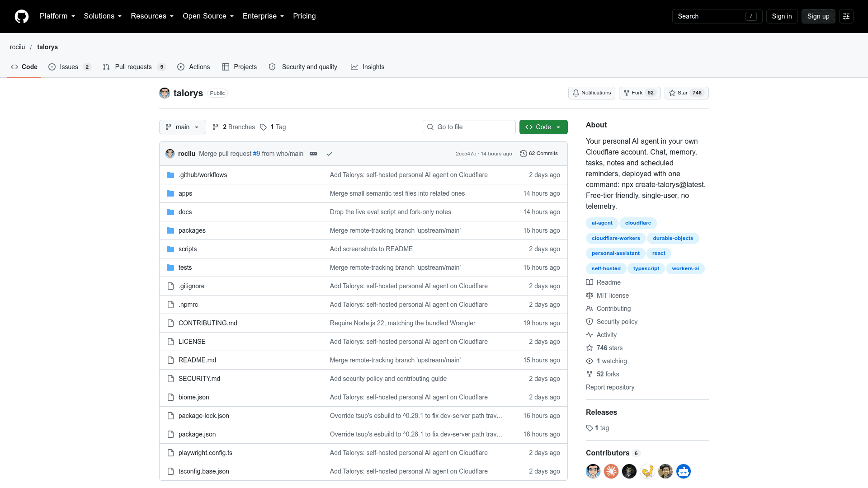Image resolution: width=868 pixels, height=488 pixels.
Task: Expand the Resources menu
Action: (x=152, y=16)
